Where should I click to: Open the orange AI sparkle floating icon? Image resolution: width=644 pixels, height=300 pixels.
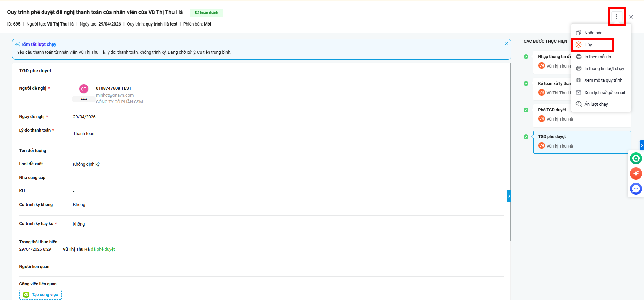pos(636,173)
